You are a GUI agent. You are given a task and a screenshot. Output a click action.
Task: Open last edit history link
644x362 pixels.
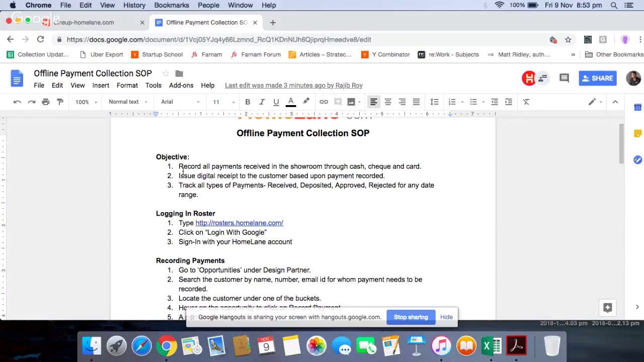pyautogui.click(x=294, y=85)
